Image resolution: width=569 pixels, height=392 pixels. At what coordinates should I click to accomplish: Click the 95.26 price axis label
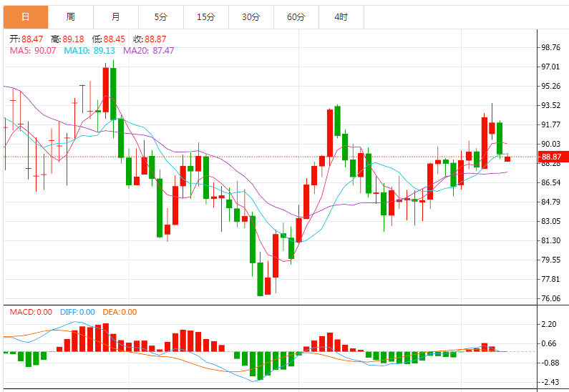pyautogui.click(x=551, y=86)
